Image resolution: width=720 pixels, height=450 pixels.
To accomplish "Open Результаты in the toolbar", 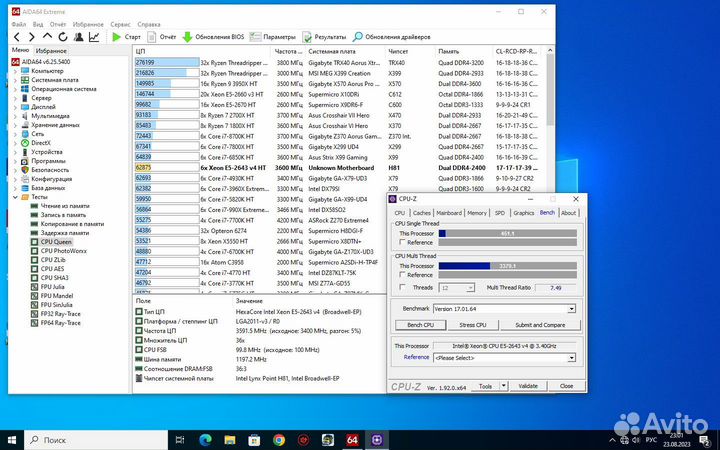I will 324,37.
